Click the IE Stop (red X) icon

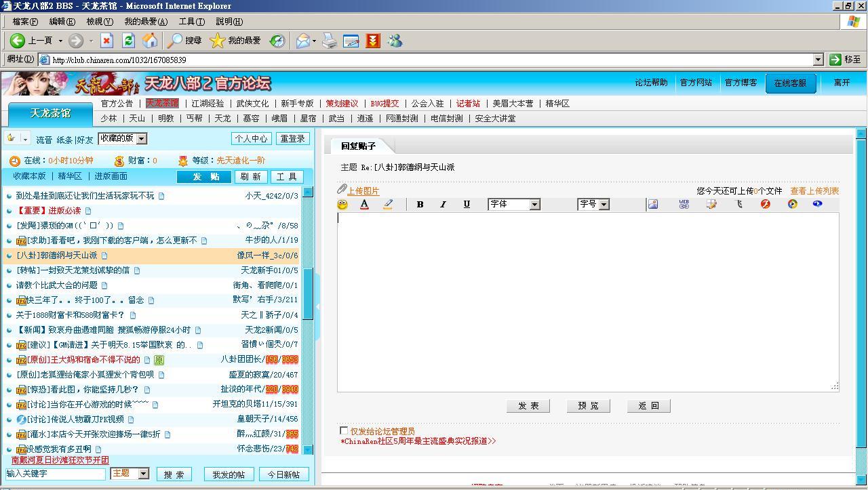click(106, 41)
